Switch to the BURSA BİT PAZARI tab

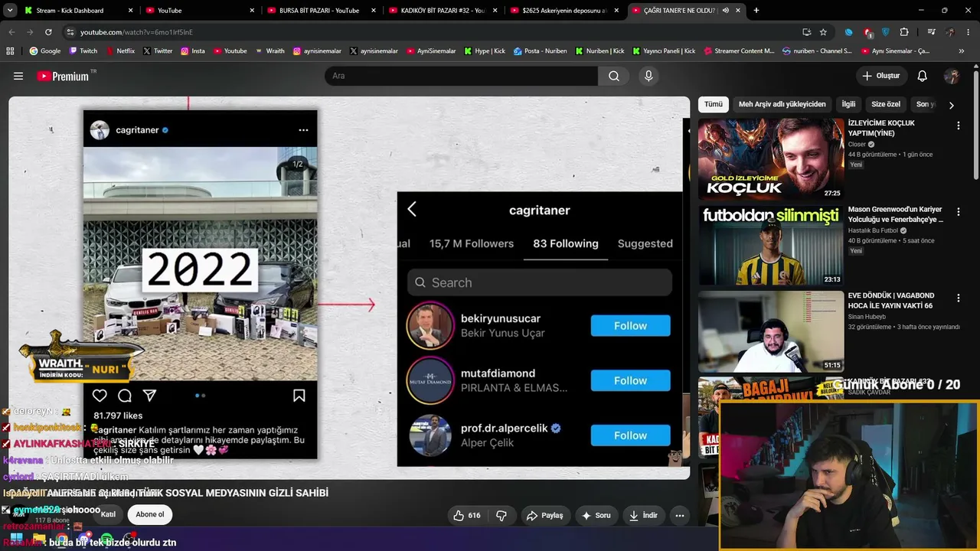point(320,11)
